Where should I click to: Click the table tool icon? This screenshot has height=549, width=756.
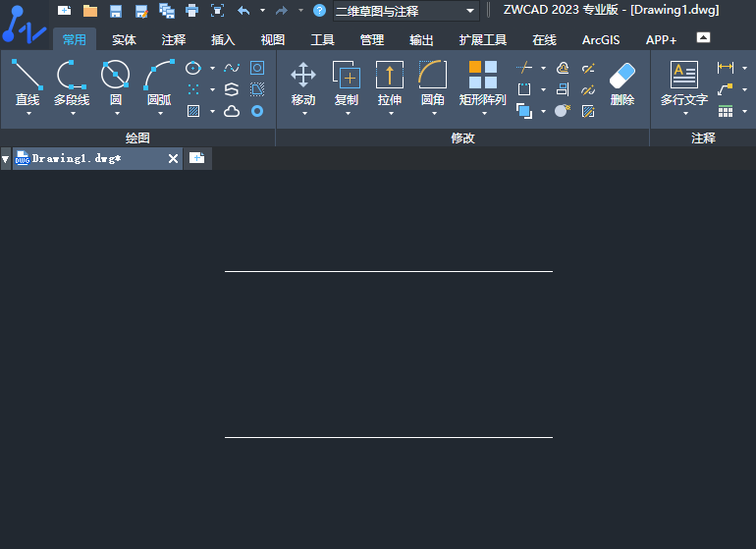coord(726,111)
